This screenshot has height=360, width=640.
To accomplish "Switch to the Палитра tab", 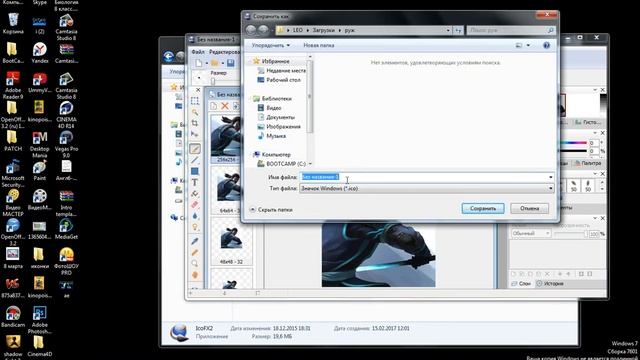I will pos(587,163).
